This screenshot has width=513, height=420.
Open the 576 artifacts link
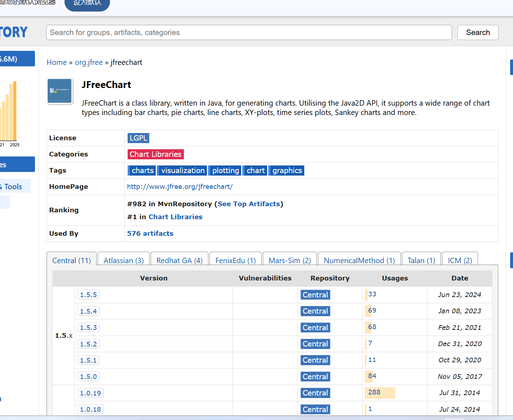click(x=150, y=234)
